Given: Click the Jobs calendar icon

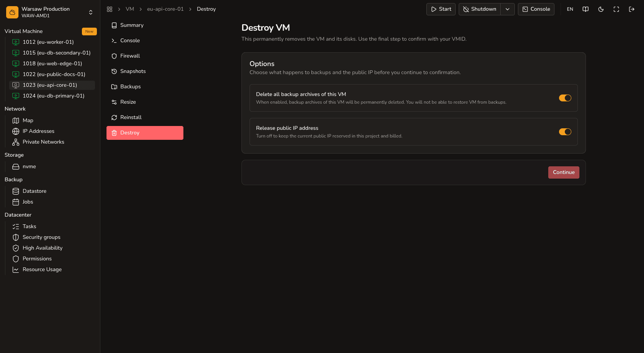Looking at the screenshot, I should 16,202.
